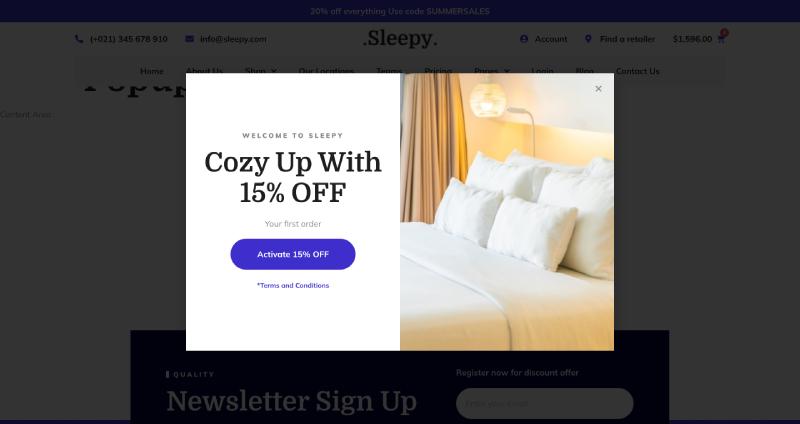Screen dimensions: 800x424
Task: Close the popup with the X icon
Action: click(x=598, y=89)
